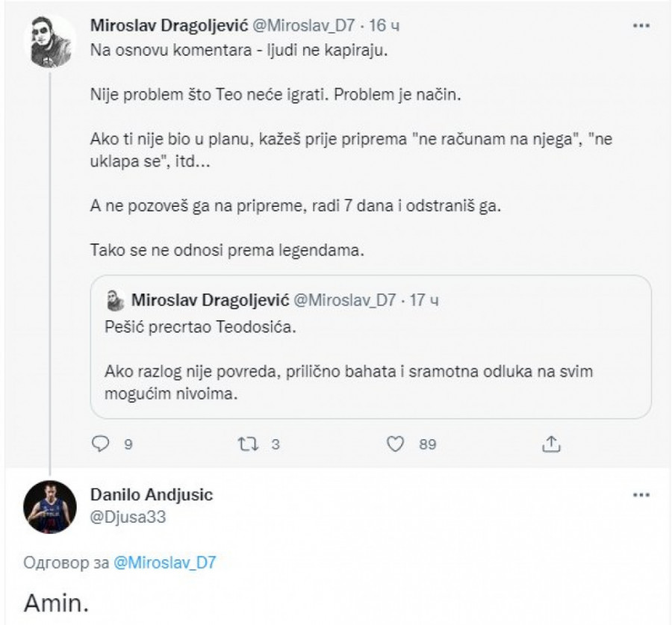Like the tweet with heart icon

tap(396, 444)
